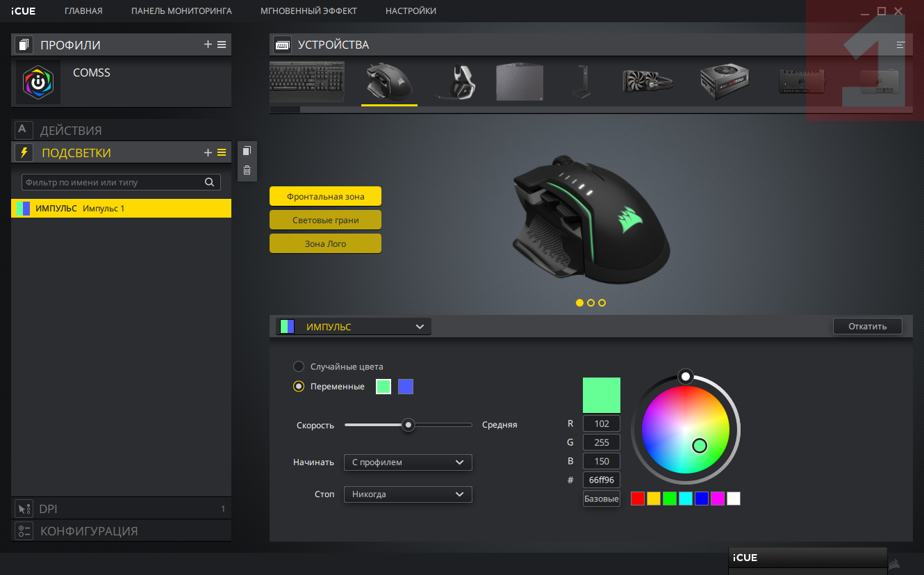Open the ИМПУЛЬС effect type dropdown
Screen dimensions: 924x575
354,327
